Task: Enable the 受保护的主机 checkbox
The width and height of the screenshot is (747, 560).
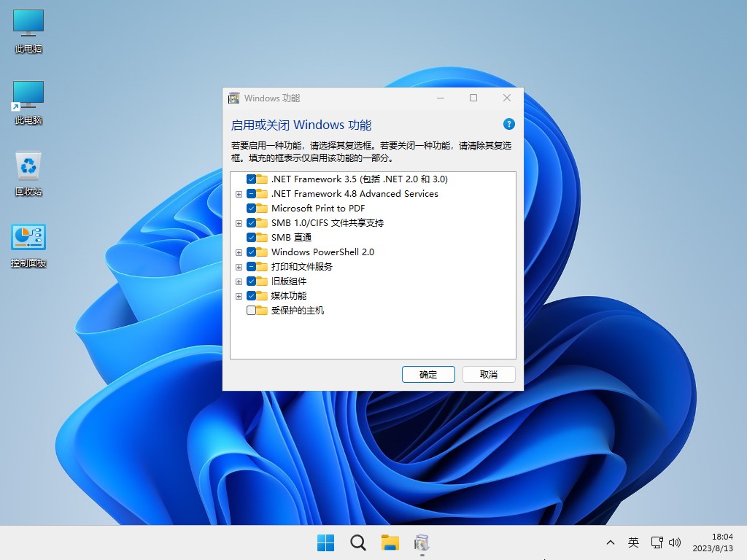Action: click(x=251, y=311)
